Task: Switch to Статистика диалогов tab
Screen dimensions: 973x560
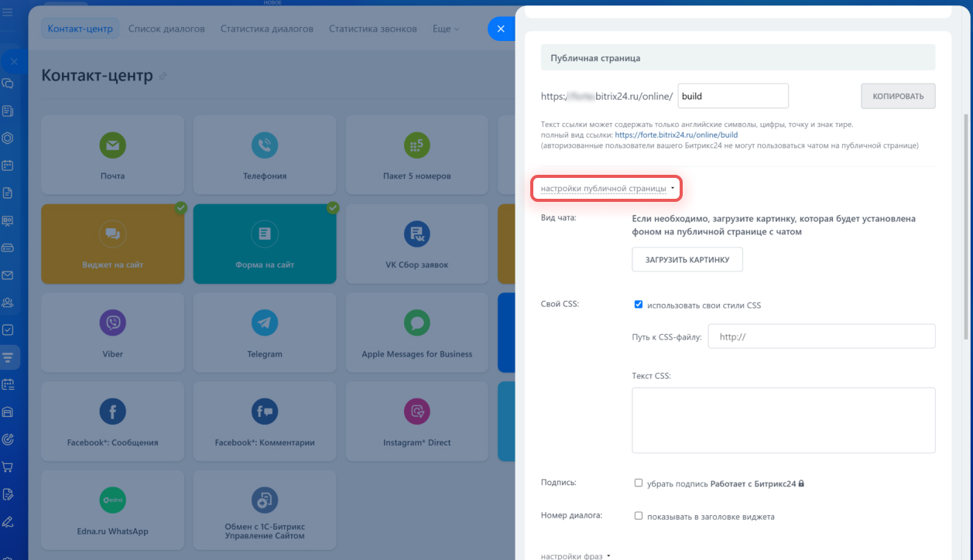Action: 267,29
